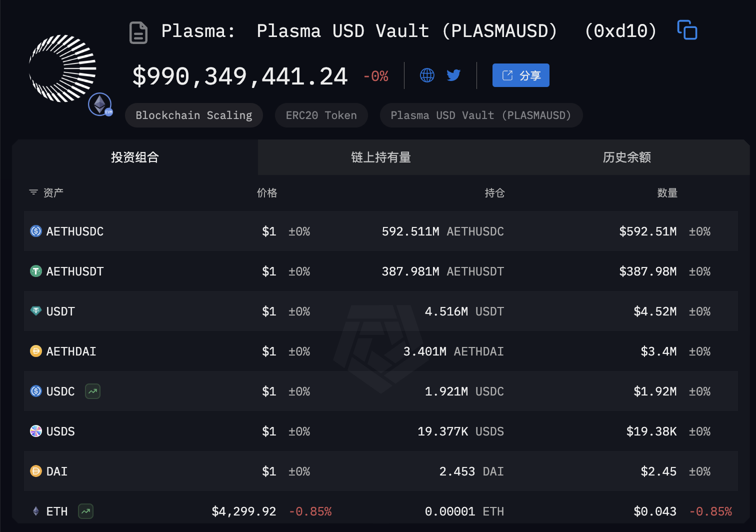756x532 pixels.
Task: Select the 投资组合 tab
Action: [x=135, y=157]
